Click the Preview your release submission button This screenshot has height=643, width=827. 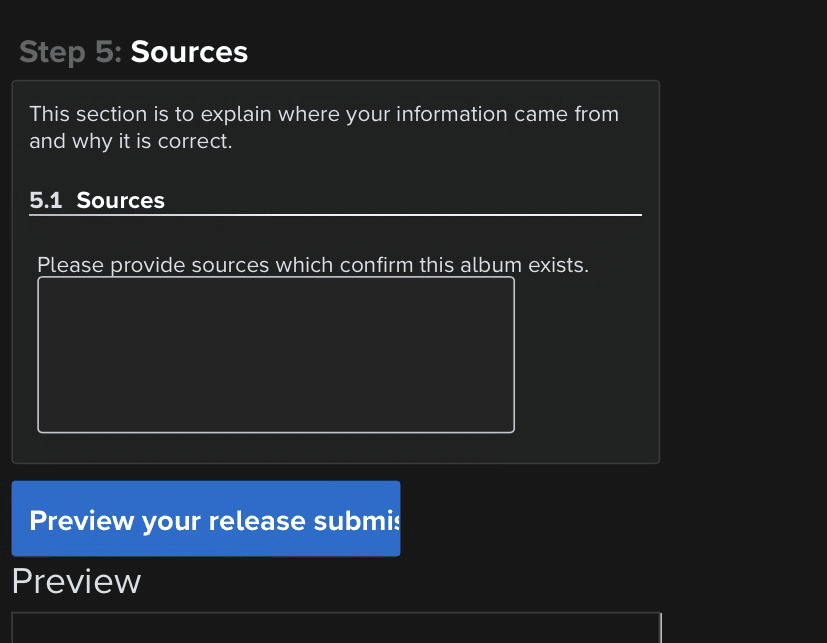[x=206, y=519]
